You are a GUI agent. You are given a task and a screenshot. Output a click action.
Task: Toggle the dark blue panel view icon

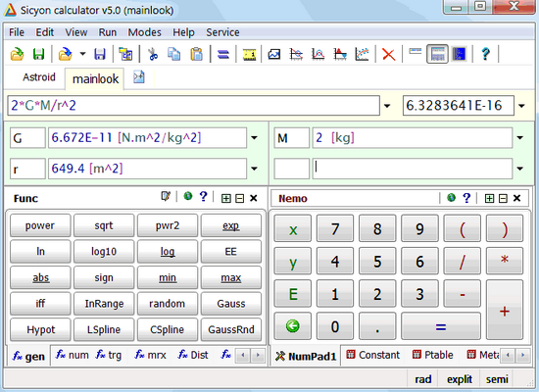coord(459,54)
